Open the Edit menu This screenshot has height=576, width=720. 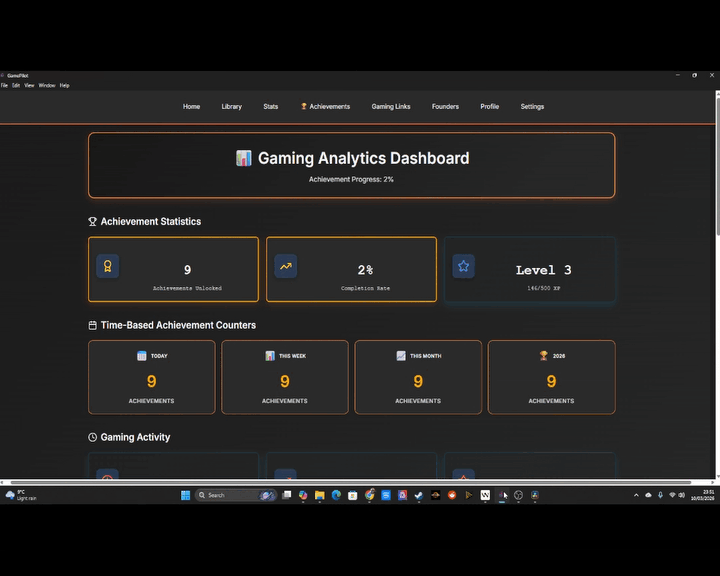tap(16, 86)
